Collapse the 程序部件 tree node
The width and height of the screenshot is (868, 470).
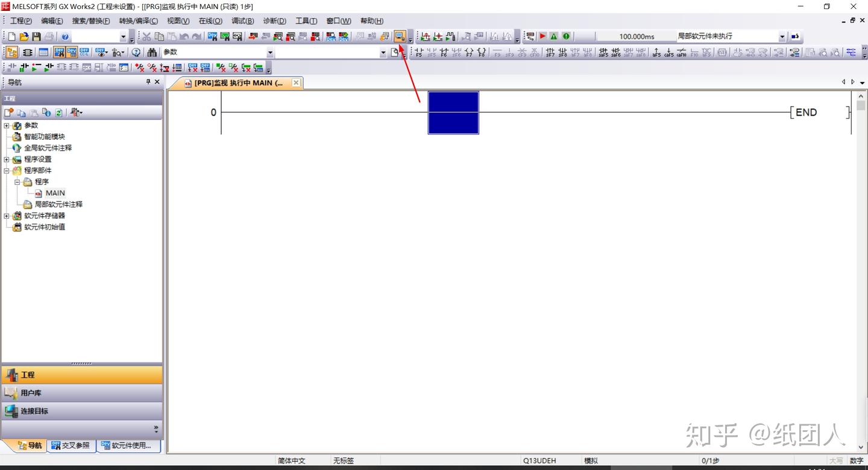coord(7,171)
